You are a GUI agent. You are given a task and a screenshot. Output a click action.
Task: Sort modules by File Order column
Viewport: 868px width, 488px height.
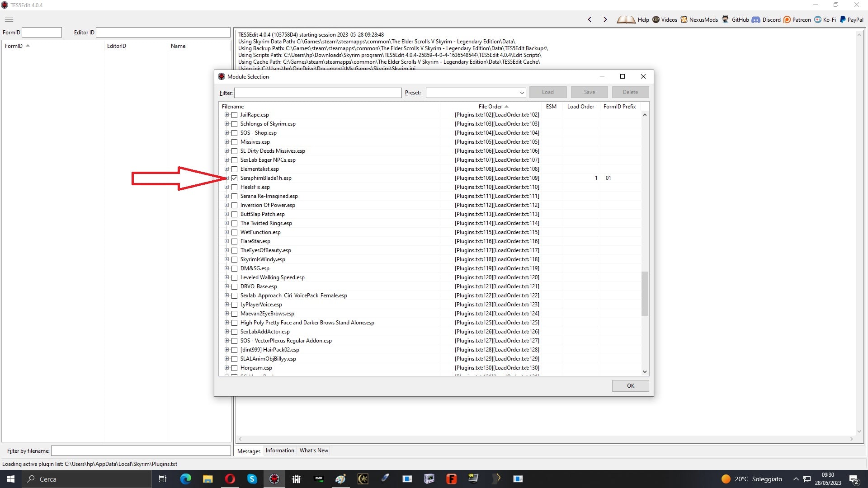point(491,107)
